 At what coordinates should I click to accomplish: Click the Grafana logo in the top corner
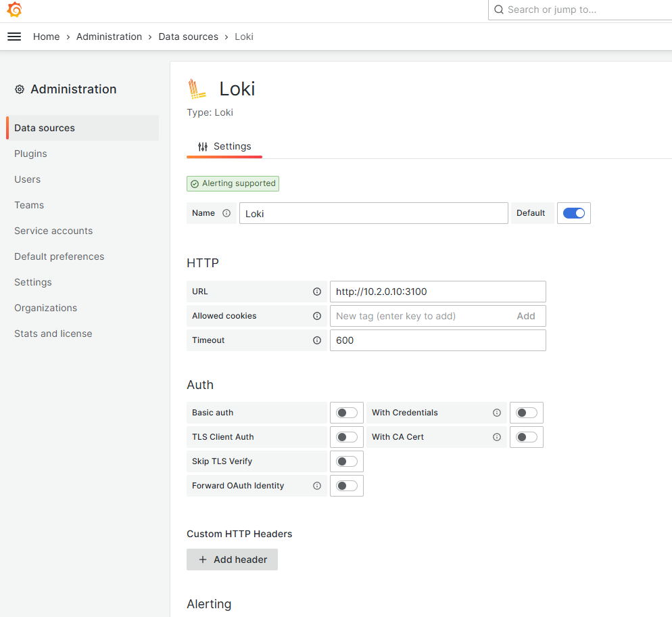point(14,10)
